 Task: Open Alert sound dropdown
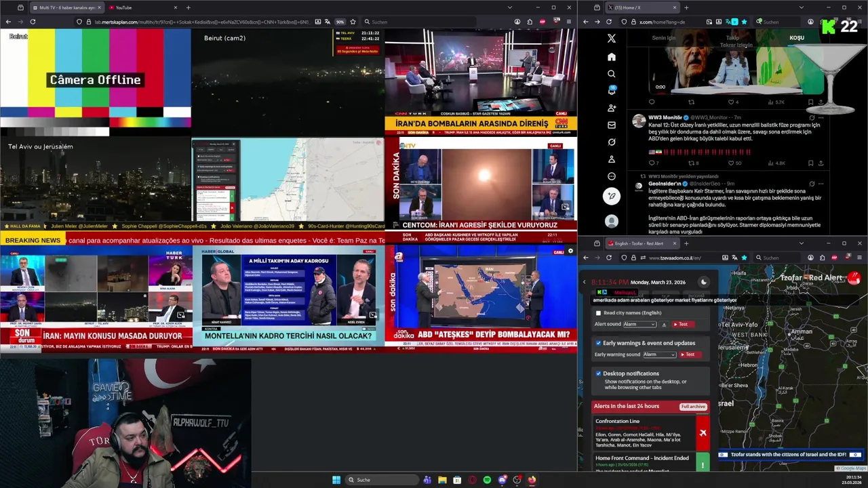pyautogui.click(x=639, y=325)
